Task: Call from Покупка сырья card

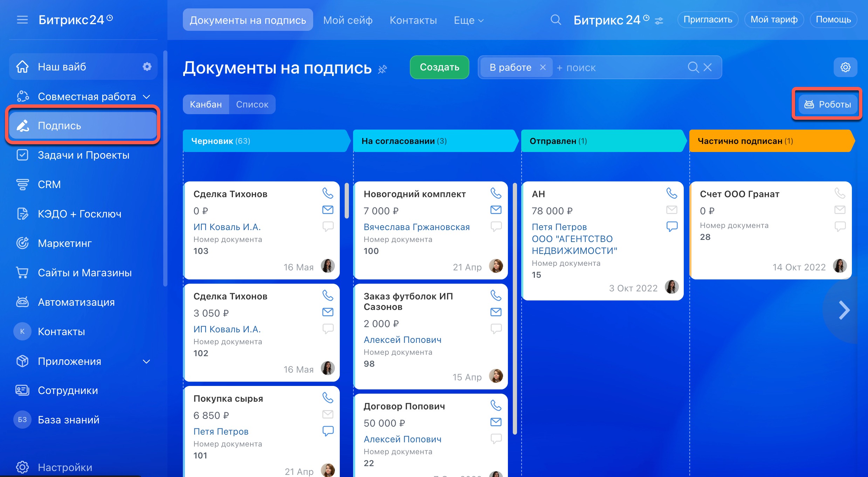Action: (328, 397)
